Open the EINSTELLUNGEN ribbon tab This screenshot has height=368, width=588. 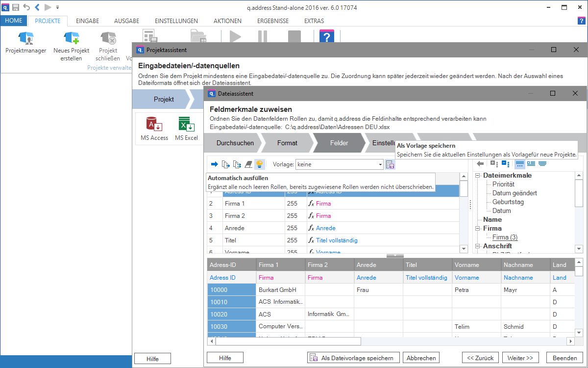[x=176, y=21]
